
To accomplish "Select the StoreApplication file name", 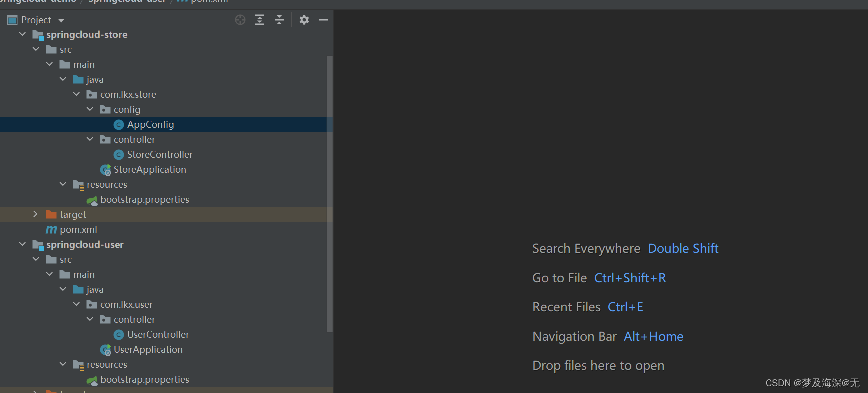I will pyautogui.click(x=150, y=169).
